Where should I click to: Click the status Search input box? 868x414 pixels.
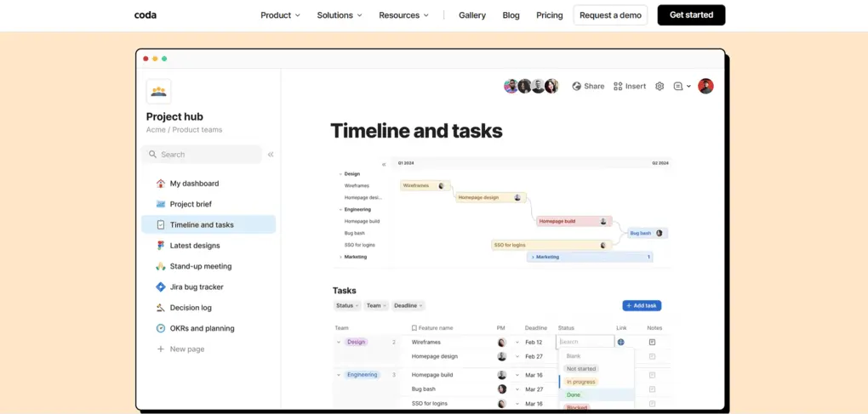pos(585,342)
